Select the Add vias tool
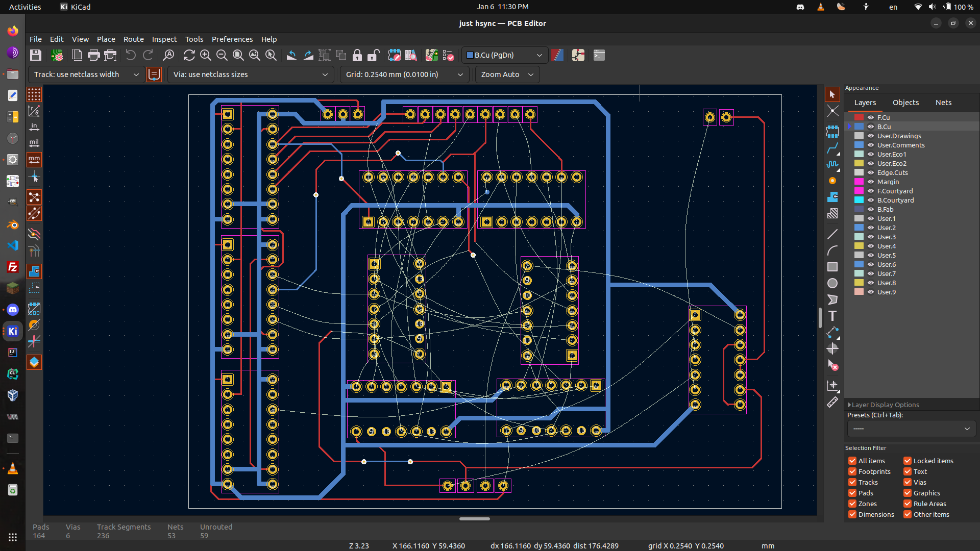980x551 pixels. pyautogui.click(x=832, y=181)
